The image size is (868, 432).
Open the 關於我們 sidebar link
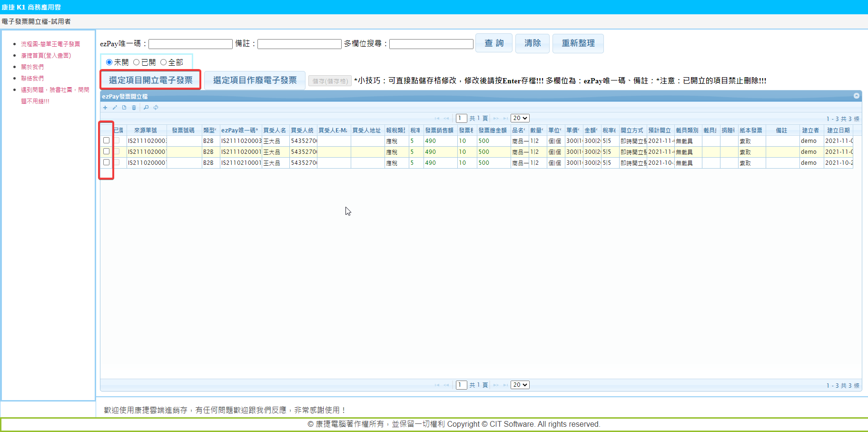tap(32, 67)
